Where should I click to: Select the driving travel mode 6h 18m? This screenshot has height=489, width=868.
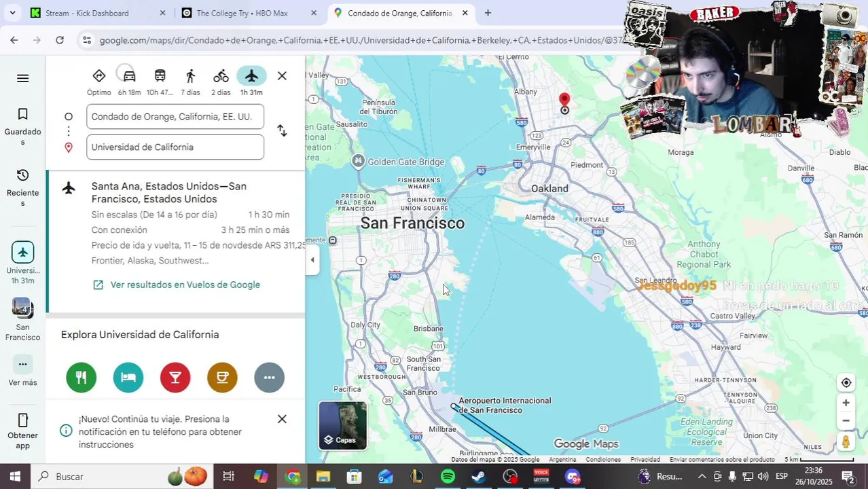coord(129,81)
